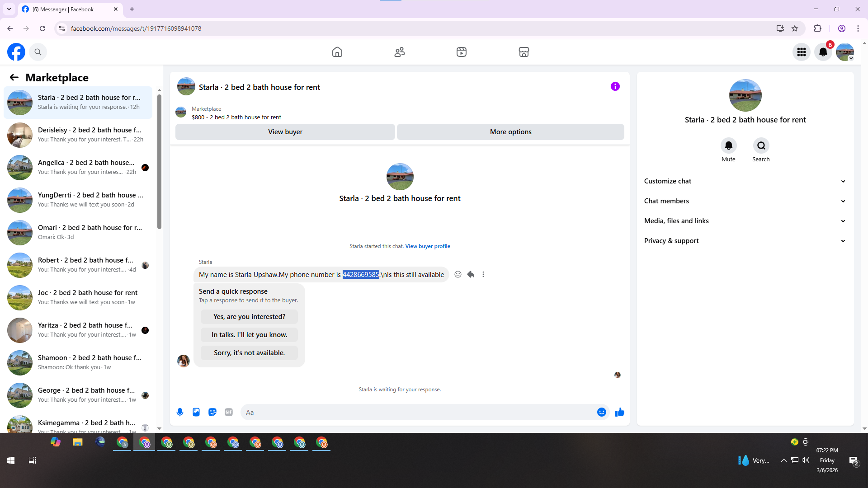The height and width of the screenshot is (488, 868).
Task: Open the sticker picker icon
Action: (x=212, y=412)
